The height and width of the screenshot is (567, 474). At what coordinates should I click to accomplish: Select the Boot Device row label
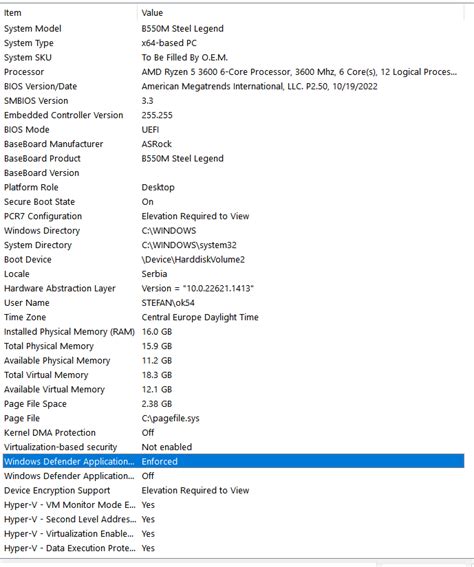(28, 260)
